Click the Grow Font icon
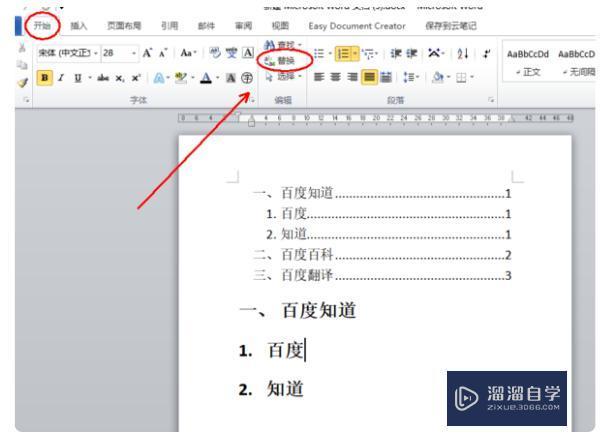 click(147, 53)
